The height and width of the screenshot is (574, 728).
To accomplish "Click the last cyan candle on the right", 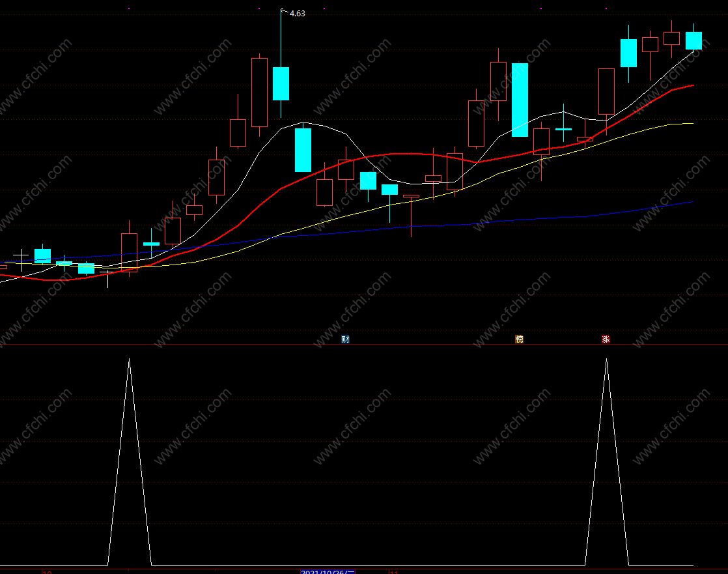I will click(693, 40).
